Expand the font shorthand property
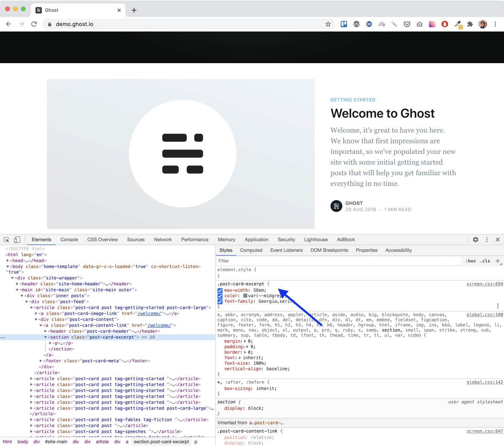The width and height of the screenshot is (504, 446). pyautogui.click(x=240, y=358)
